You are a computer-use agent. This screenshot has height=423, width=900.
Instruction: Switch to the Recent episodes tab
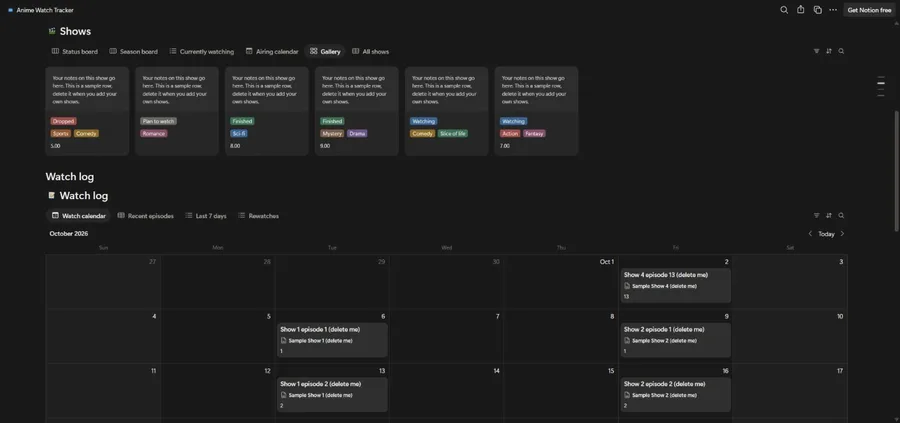click(145, 216)
